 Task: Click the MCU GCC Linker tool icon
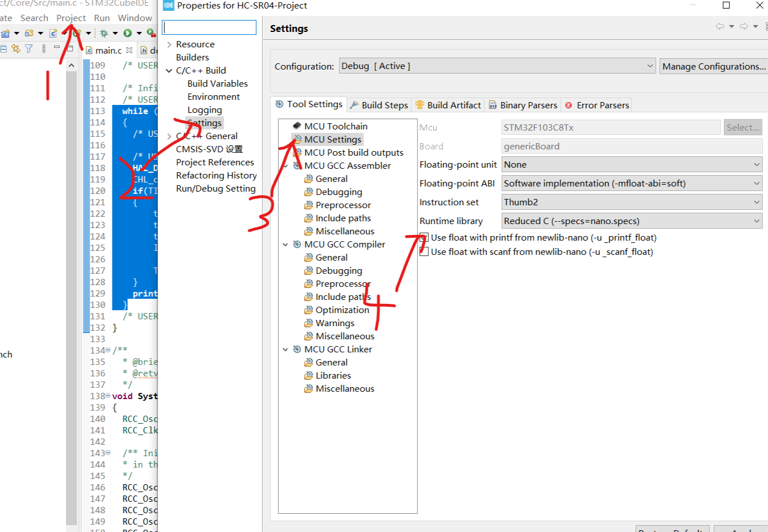(296, 349)
